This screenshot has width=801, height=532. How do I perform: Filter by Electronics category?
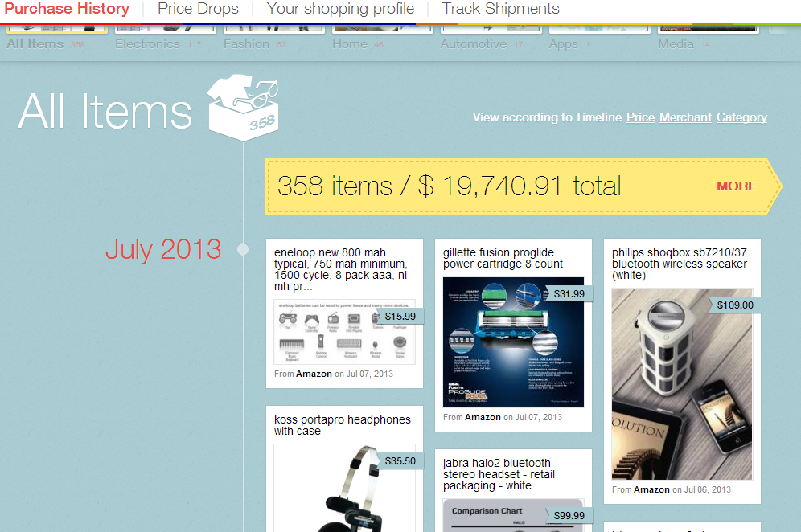pyautogui.click(x=158, y=44)
